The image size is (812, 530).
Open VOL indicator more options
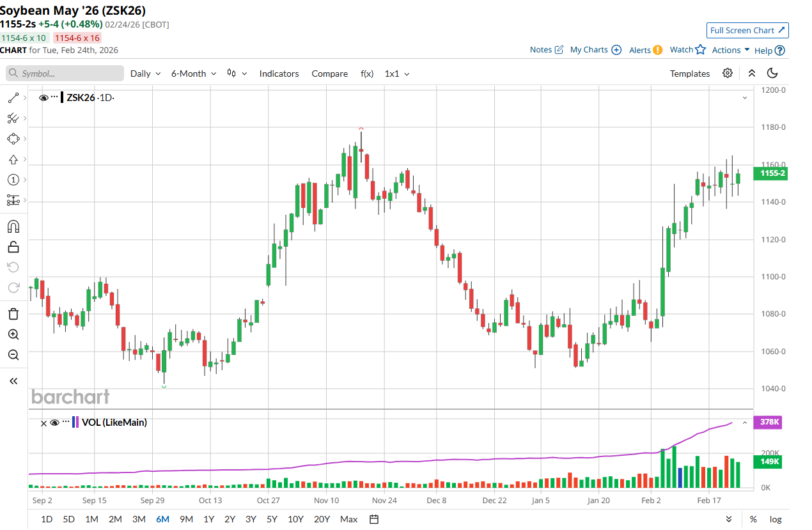point(65,422)
